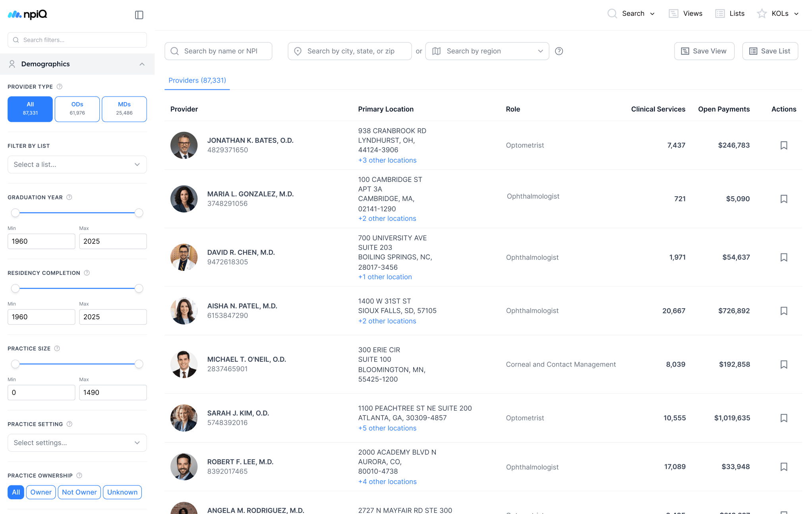The width and height of the screenshot is (812, 514).
Task: Bookmark Aisha N. Patel
Action: tap(784, 311)
